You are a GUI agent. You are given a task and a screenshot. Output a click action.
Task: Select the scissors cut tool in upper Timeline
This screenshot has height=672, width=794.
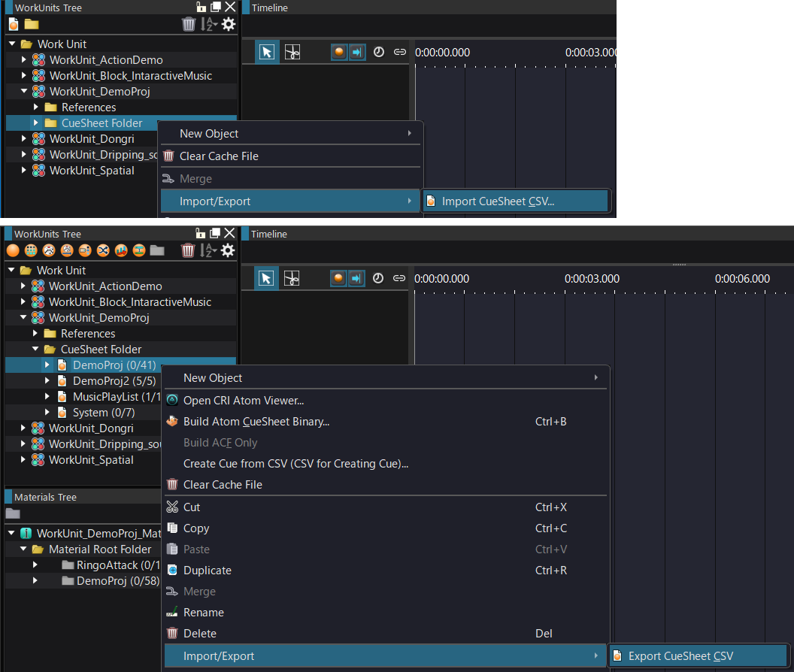pos(292,52)
